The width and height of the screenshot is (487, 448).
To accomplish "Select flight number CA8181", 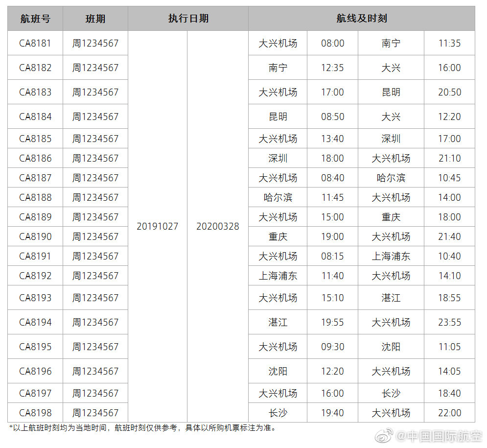I will pos(35,43).
